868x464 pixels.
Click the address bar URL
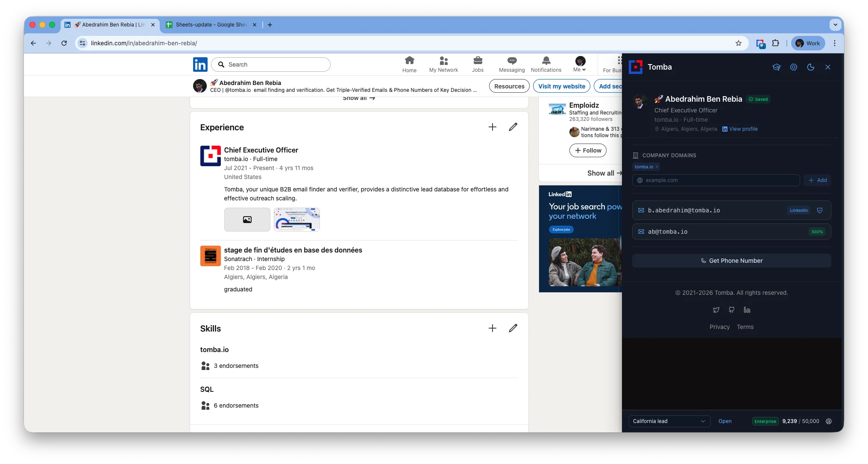(144, 43)
